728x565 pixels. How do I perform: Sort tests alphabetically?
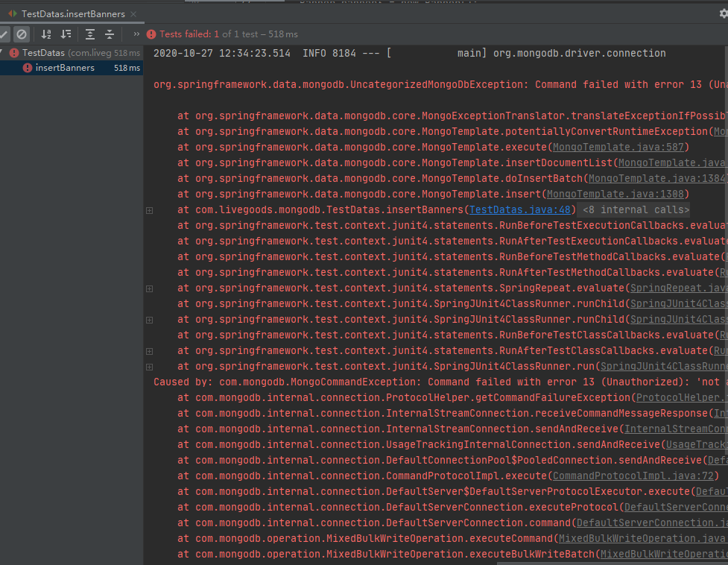(46, 34)
